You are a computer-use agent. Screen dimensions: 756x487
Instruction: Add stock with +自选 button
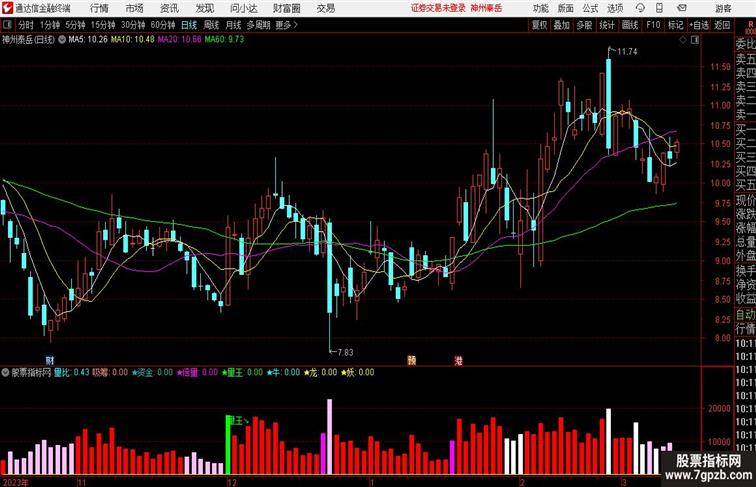click(x=699, y=25)
